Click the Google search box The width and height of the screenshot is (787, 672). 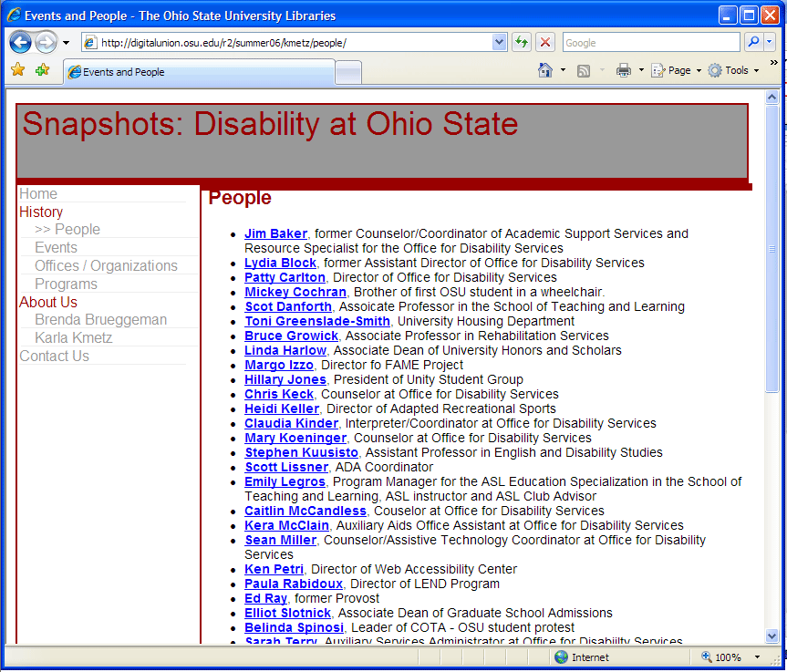pyautogui.click(x=651, y=43)
